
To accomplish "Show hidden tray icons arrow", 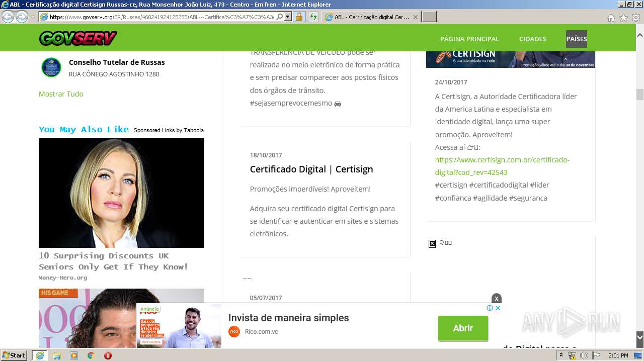I will [561, 355].
